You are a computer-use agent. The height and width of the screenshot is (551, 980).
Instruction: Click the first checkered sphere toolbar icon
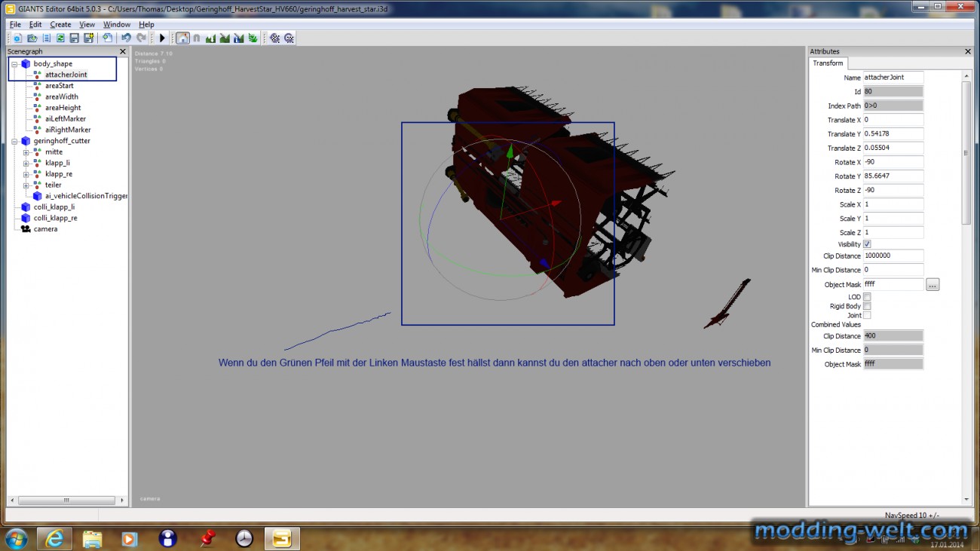click(274, 38)
